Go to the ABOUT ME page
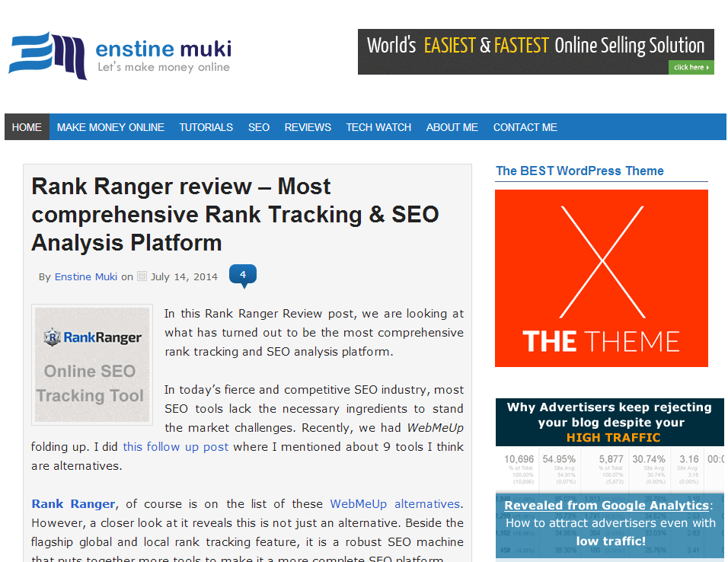Image resolution: width=728 pixels, height=562 pixels. tap(452, 127)
